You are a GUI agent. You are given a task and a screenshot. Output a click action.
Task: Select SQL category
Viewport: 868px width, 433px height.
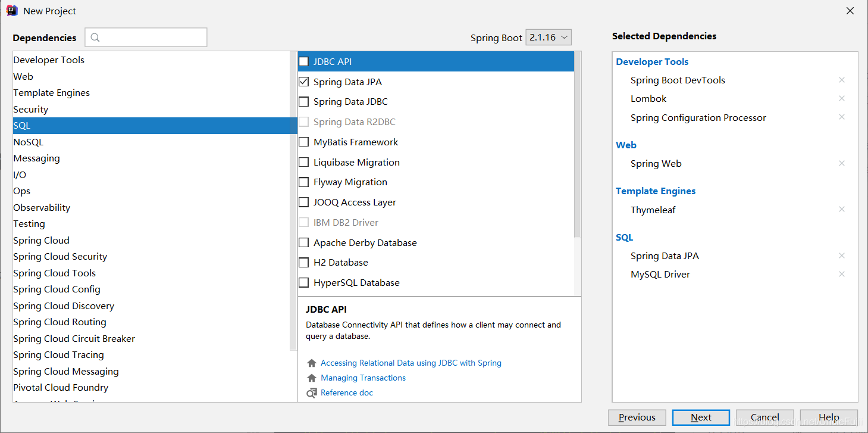point(155,126)
